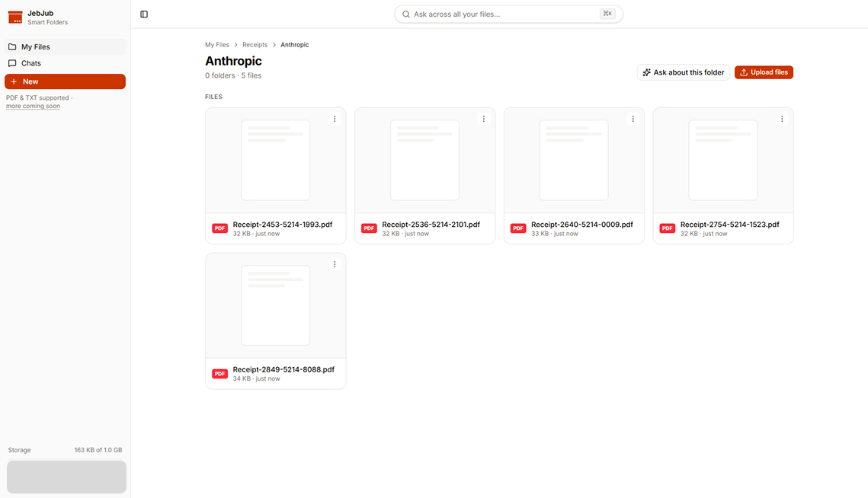Image resolution: width=868 pixels, height=498 pixels.
Task: Open thumbnail of Receipt-2849-5214-8088.pdf
Action: coord(276,305)
